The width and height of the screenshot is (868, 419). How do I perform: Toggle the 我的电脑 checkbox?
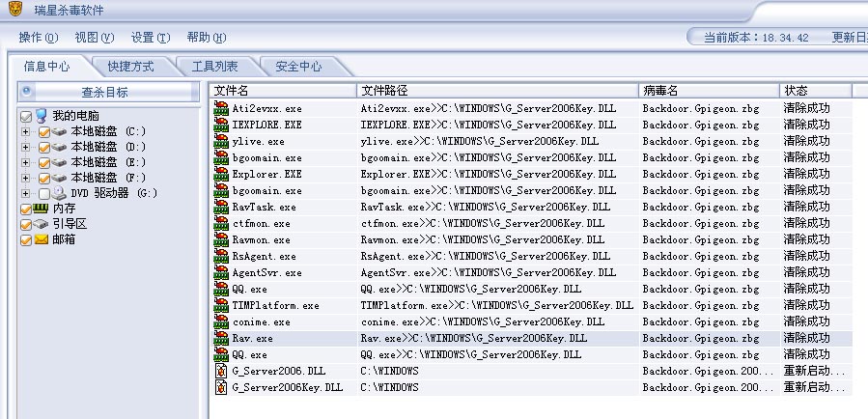[x=25, y=117]
